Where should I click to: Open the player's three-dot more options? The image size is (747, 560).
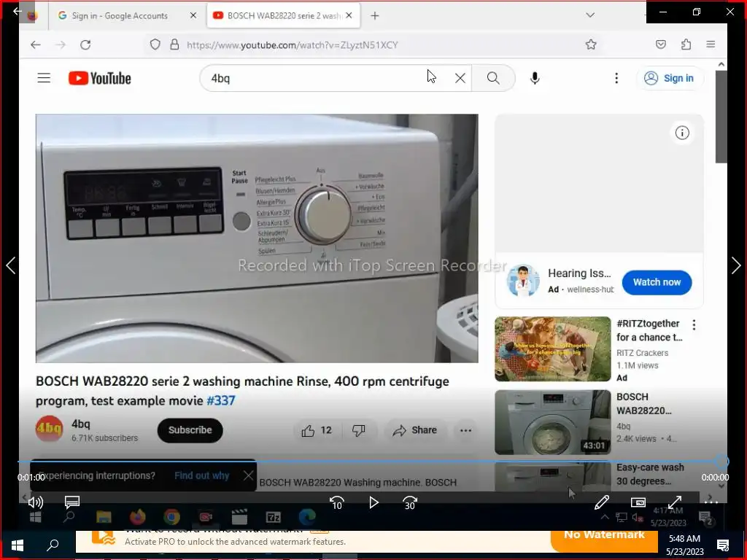711,502
